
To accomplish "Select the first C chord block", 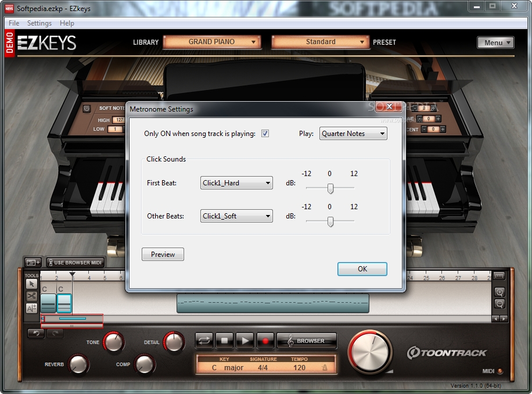I will pos(48,303).
